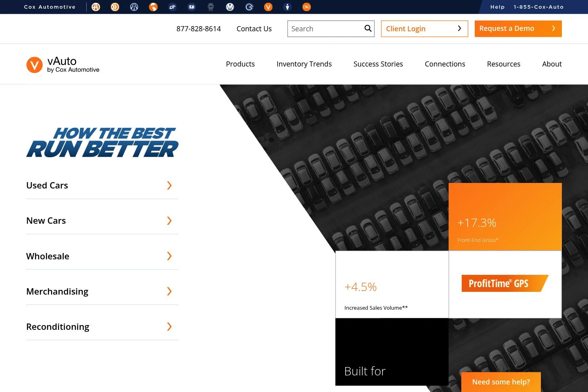588x392 pixels.
Task: Open the 'G' brand icon in top bar
Action: click(249, 7)
